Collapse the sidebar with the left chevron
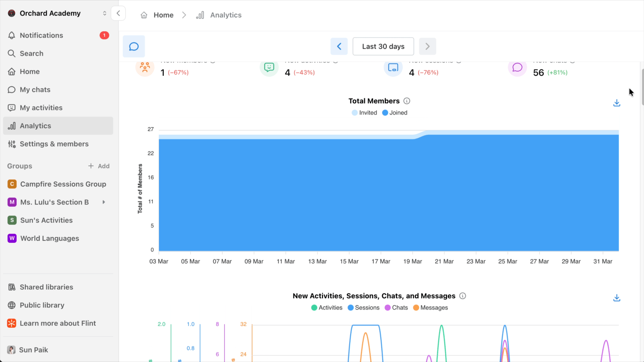 click(118, 13)
